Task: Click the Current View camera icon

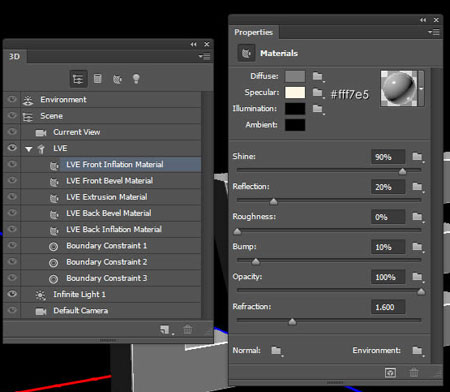Action: pyautogui.click(x=41, y=133)
